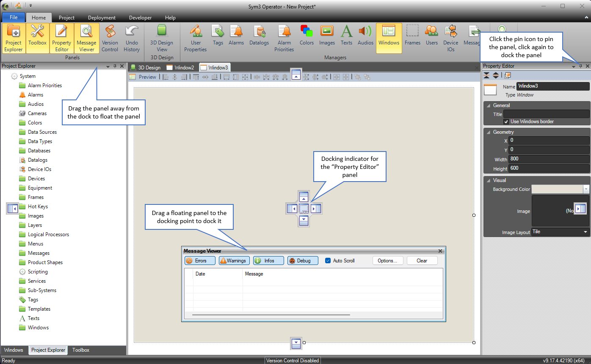Open the Images manager in the ribbon
Screen dimensions: 591x364
tap(327, 35)
